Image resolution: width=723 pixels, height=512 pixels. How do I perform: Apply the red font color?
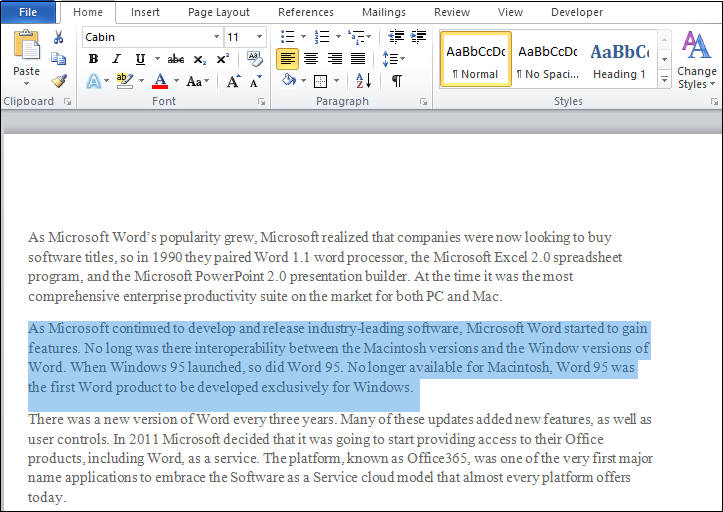pos(160,81)
